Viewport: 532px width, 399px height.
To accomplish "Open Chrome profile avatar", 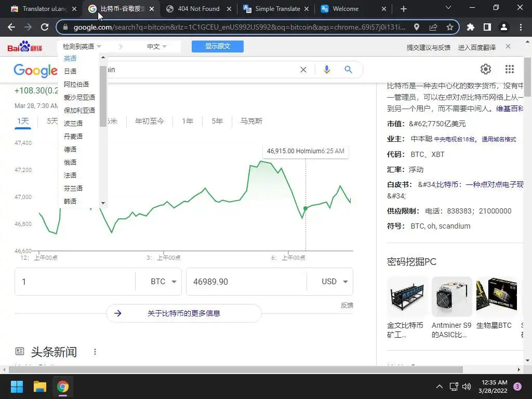I will click(504, 27).
